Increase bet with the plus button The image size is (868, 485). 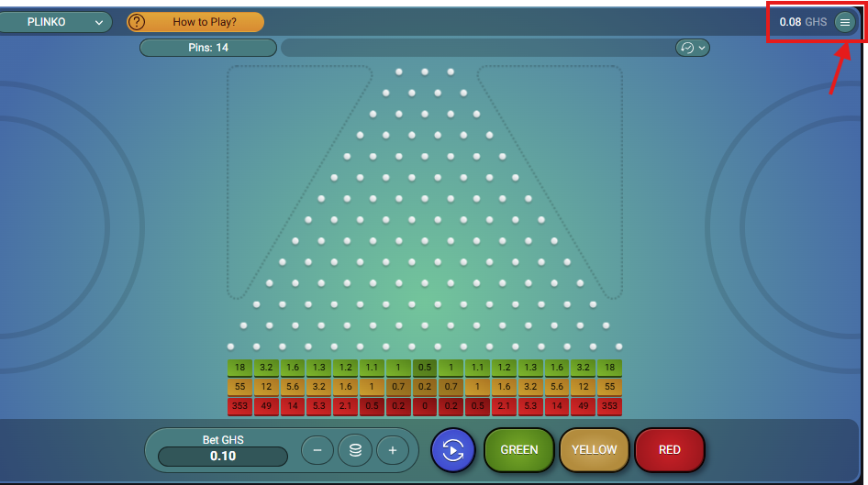click(393, 450)
